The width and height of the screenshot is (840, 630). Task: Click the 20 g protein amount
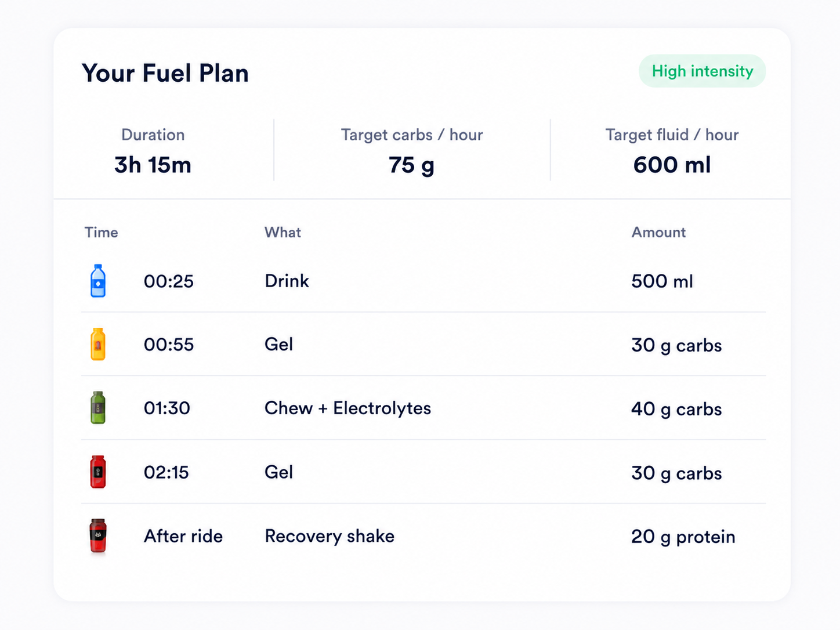tap(683, 537)
